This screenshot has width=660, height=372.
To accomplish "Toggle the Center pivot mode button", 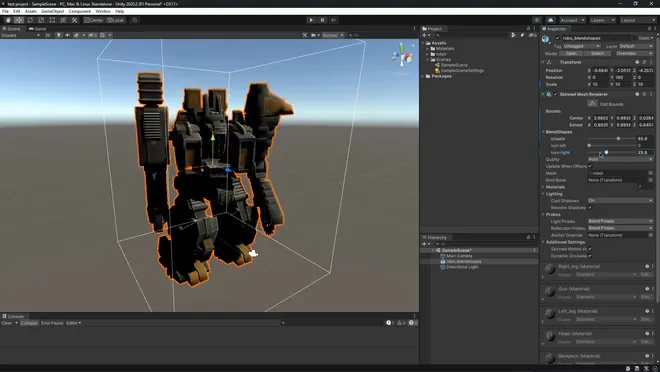I will [x=93, y=20].
